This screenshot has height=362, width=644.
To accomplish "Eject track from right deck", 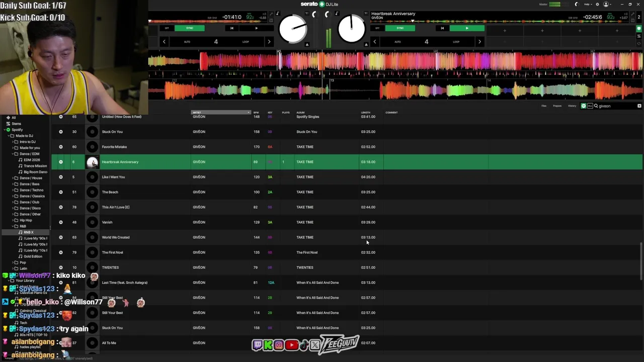I will (366, 45).
